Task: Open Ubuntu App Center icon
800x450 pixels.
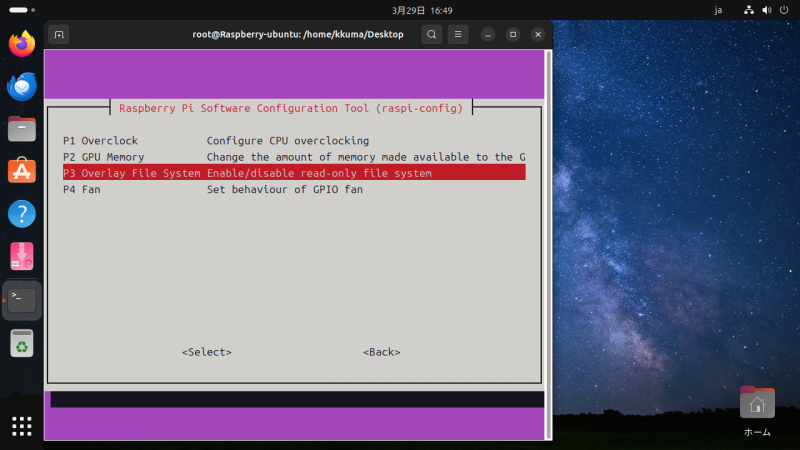Action: click(22, 171)
